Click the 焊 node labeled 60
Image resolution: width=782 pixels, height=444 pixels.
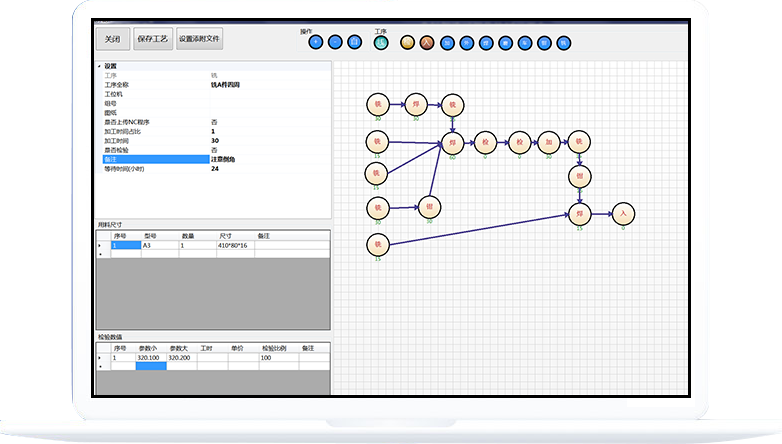pos(452,143)
